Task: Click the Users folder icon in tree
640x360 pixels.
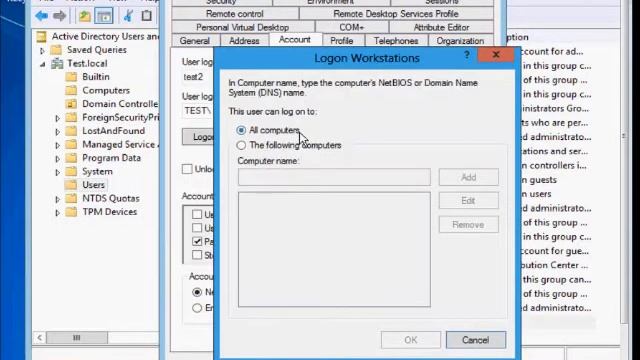Action: click(71, 185)
